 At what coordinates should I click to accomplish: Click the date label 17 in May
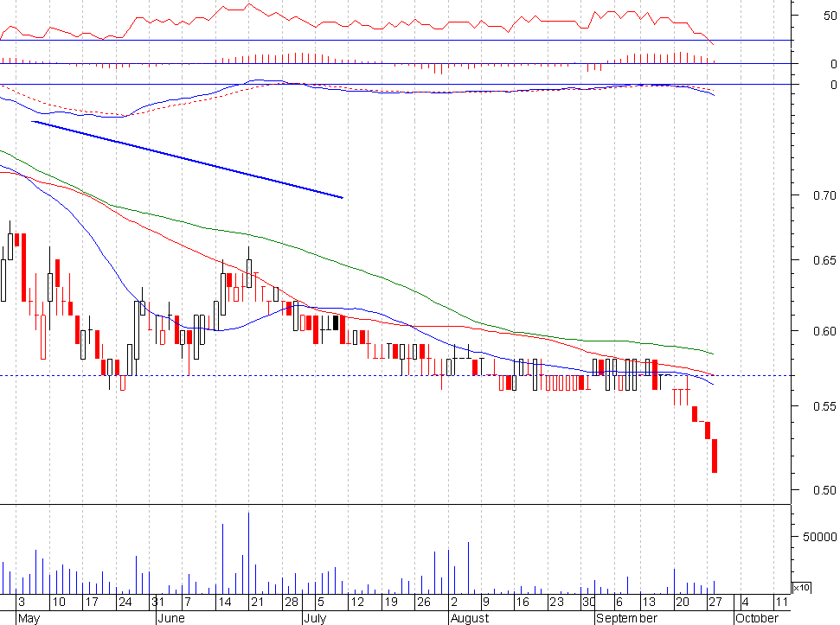(x=92, y=602)
